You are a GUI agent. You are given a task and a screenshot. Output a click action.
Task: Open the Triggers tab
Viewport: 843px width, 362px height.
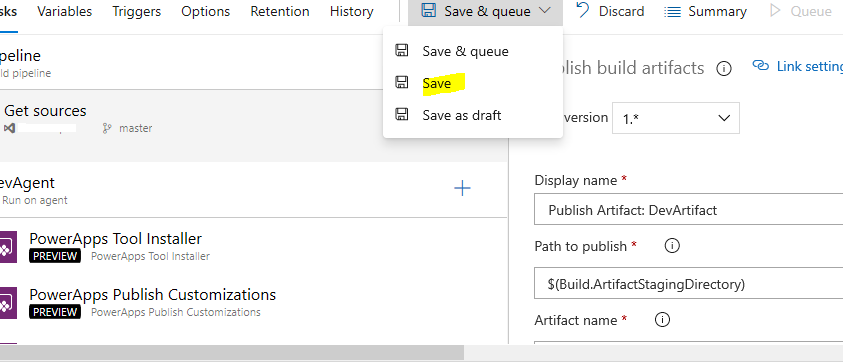137,11
